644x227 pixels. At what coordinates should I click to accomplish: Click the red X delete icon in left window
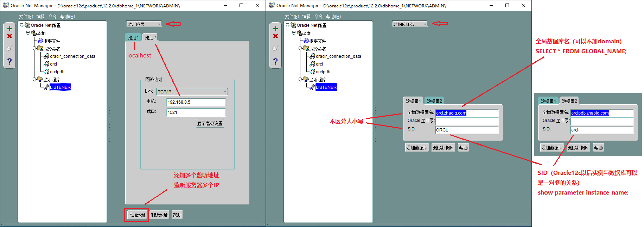(x=9, y=36)
